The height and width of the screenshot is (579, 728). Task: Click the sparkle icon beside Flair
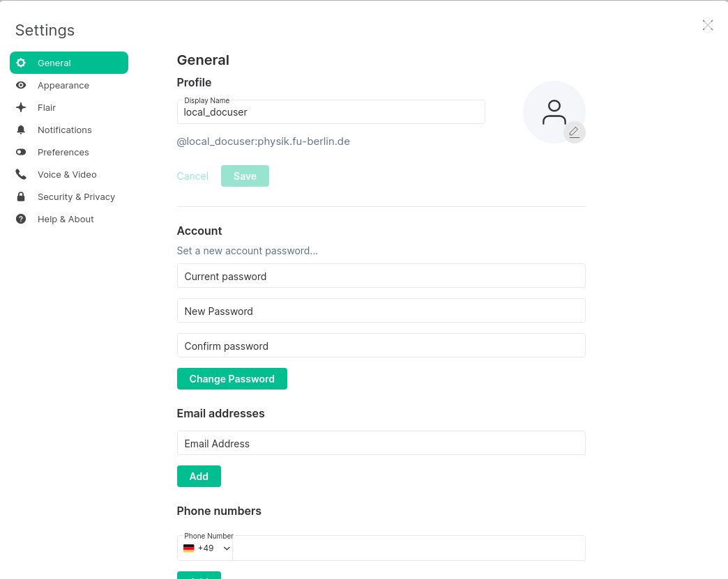(21, 107)
